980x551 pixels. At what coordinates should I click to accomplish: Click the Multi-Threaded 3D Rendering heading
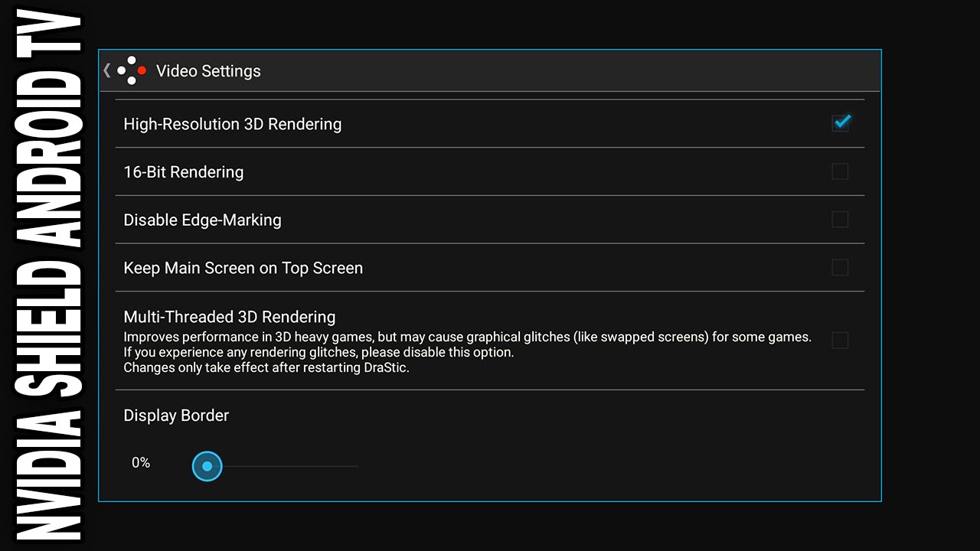230,317
